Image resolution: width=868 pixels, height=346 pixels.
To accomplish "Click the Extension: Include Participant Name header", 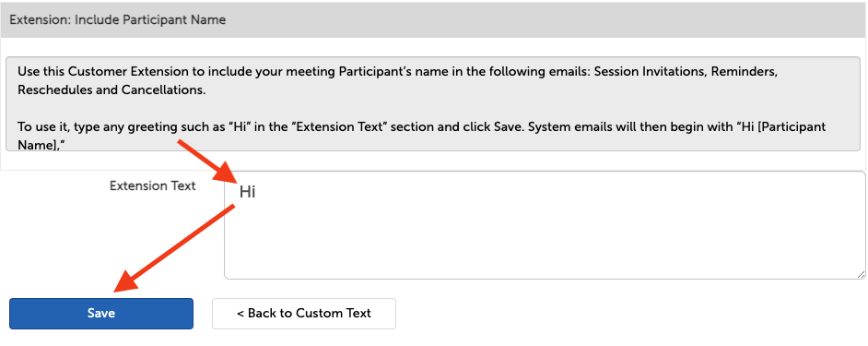I will (x=433, y=20).
